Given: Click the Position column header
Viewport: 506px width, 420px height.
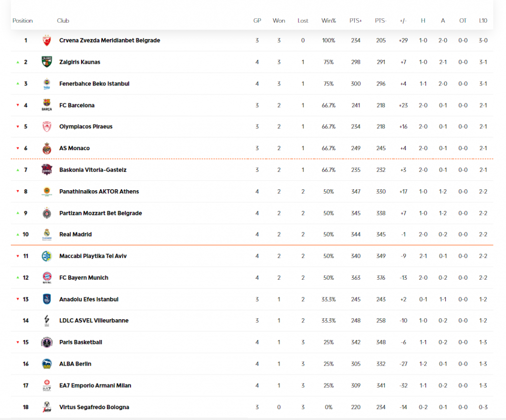Looking at the screenshot, I should [x=23, y=21].
